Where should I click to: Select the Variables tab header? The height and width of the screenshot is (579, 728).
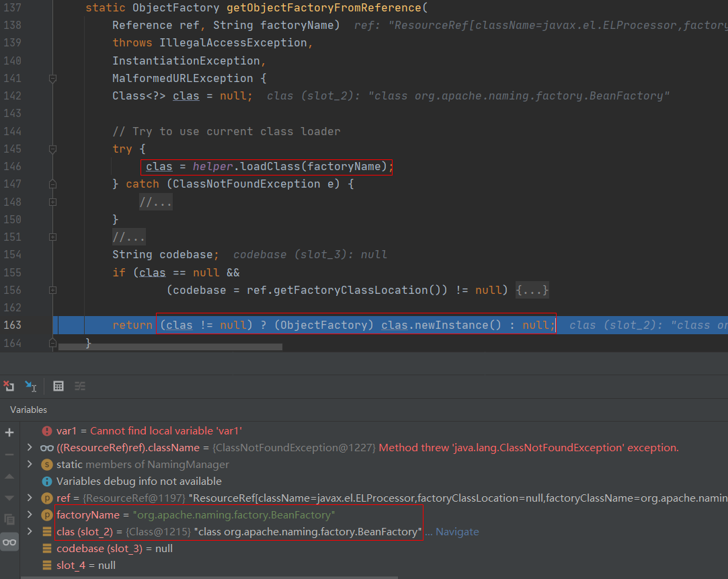[x=29, y=410]
